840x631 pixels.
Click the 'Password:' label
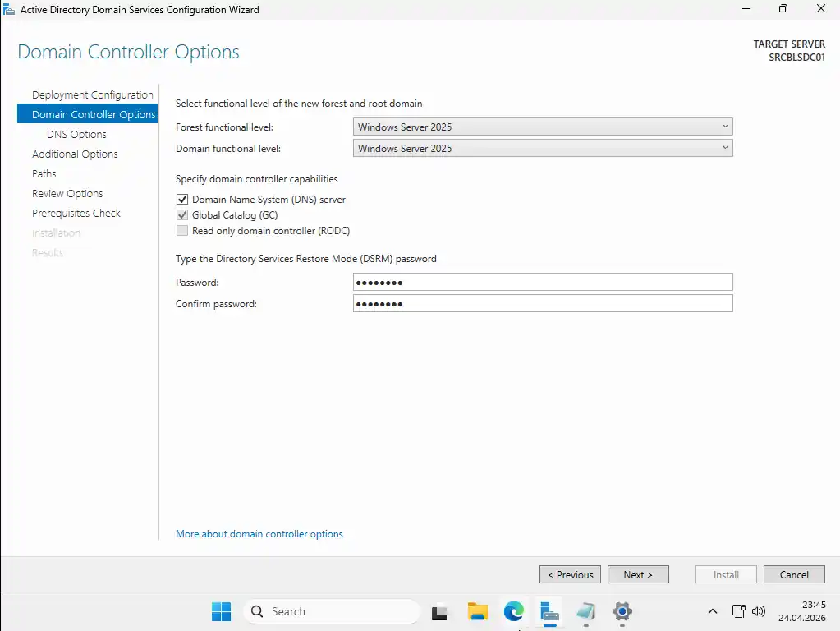tap(197, 283)
